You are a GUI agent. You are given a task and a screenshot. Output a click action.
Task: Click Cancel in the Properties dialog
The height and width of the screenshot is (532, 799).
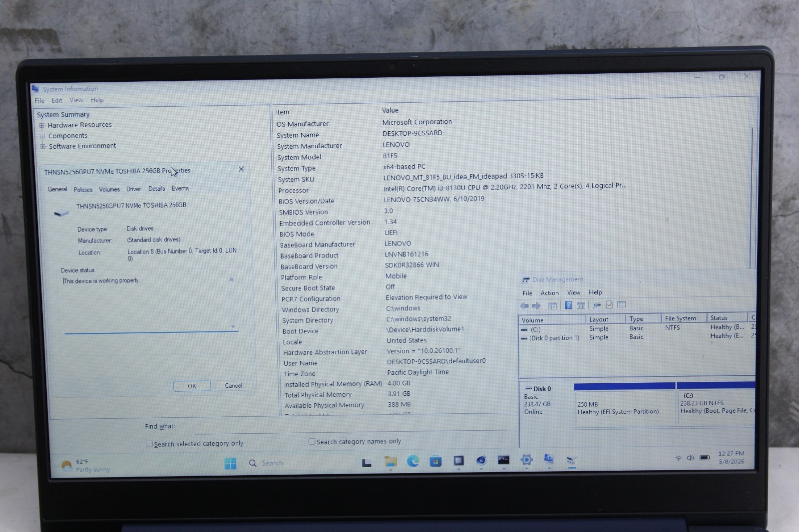click(233, 386)
